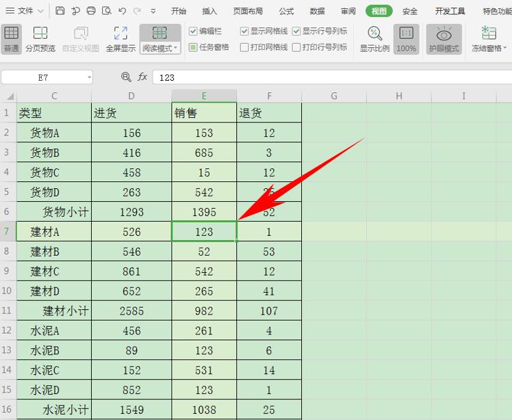Click the Print Preview icon
Viewport: 512px width, 420px height.
(x=107, y=11)
